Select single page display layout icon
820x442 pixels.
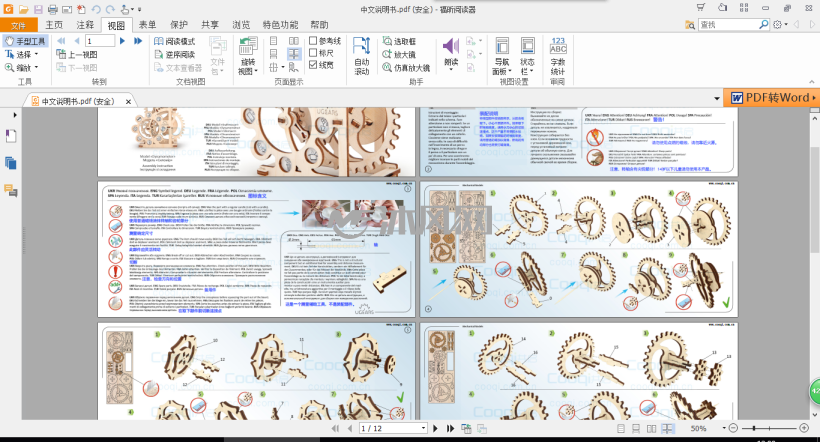tap(274, 41)
